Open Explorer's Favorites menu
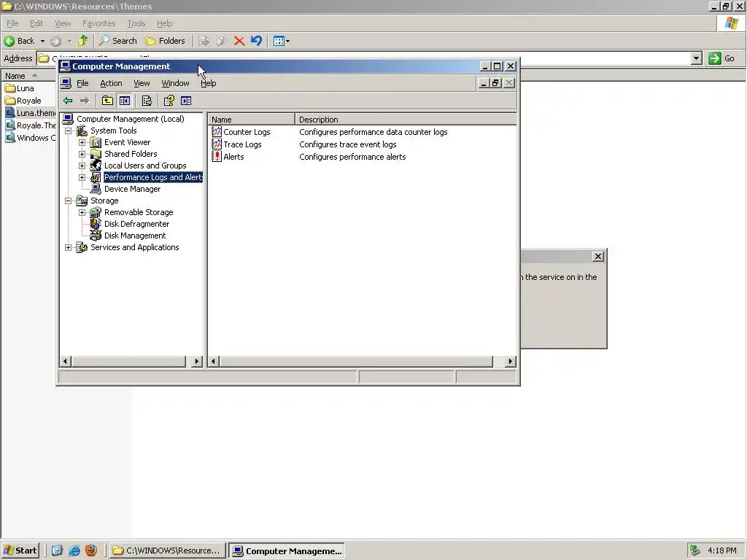 [98, 23]
